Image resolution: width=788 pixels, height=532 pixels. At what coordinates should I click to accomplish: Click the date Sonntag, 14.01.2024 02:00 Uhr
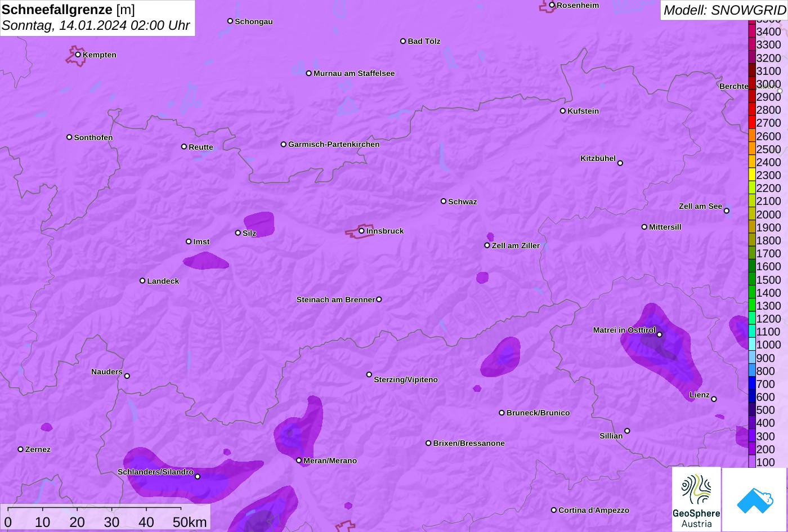point(96,26)
